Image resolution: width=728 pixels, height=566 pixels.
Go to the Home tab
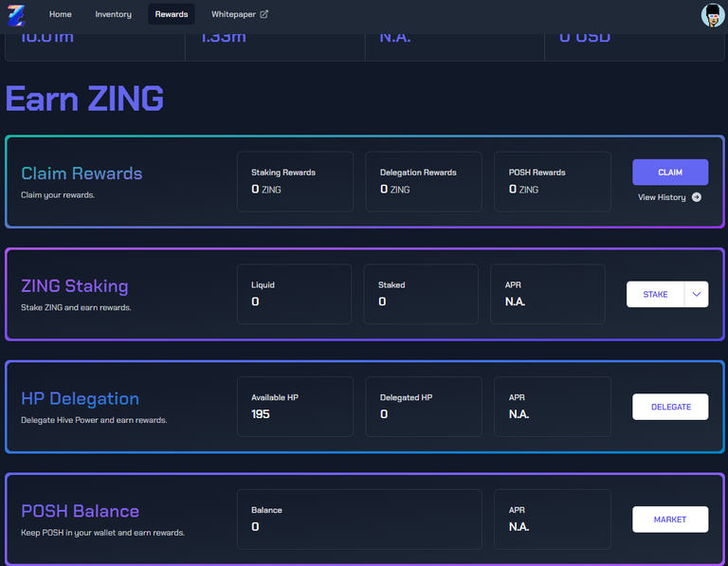(61, 14)
